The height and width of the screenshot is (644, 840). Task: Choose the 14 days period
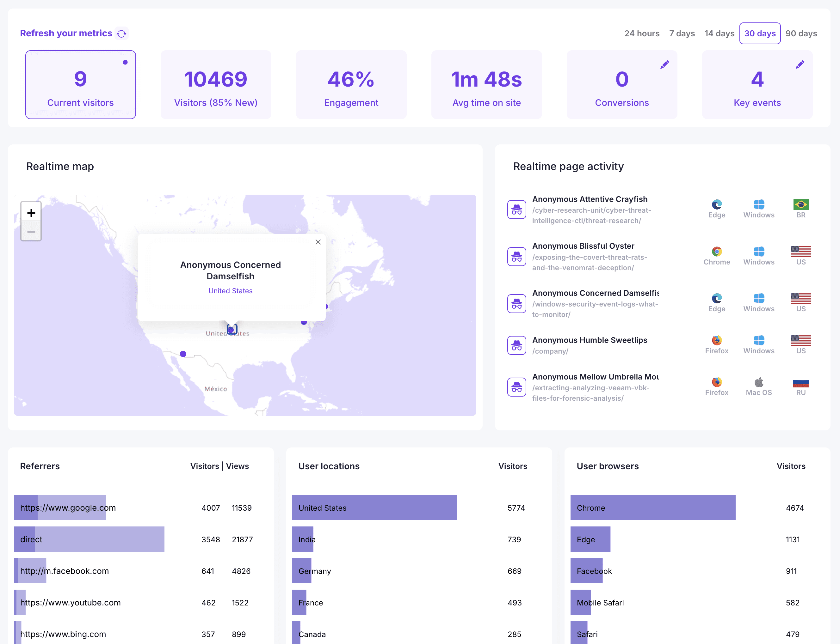point(719,34)
